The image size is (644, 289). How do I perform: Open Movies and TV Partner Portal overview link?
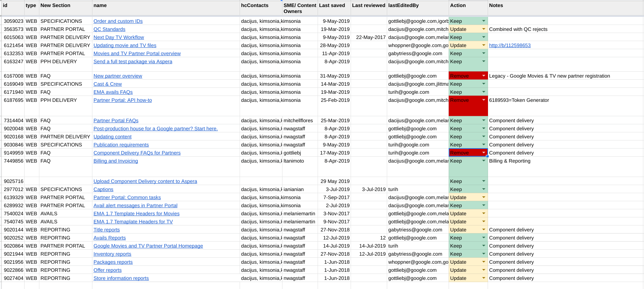click(x=137, y=53)
